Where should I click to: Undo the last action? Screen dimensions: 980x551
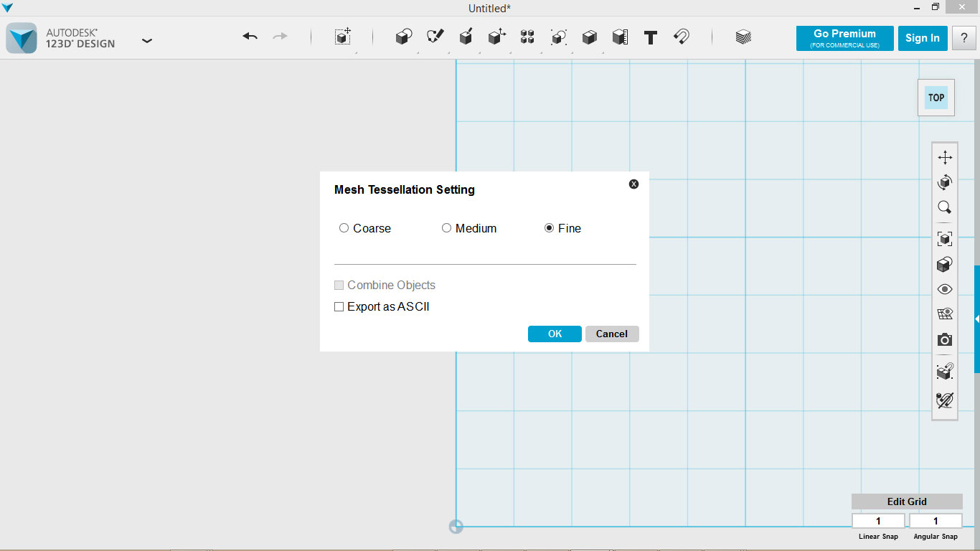pyautogui.click(x=250, y=37)
